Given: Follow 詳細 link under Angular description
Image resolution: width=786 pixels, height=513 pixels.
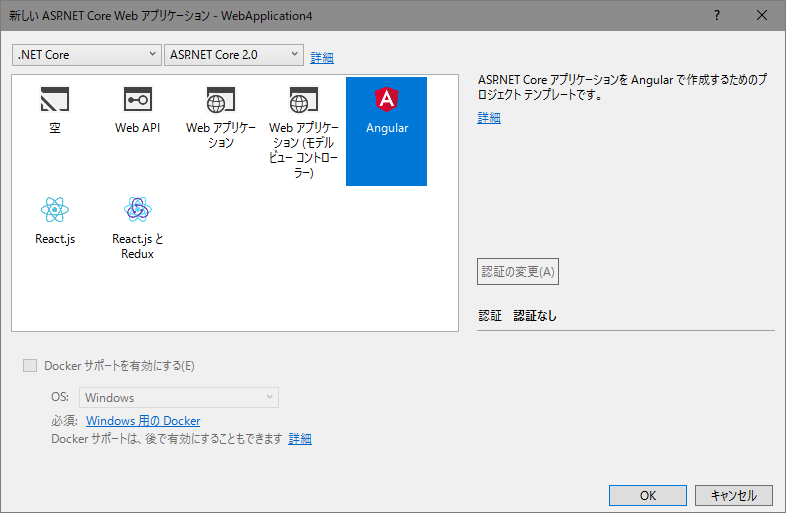Looking at the screenshot, I should [489, 118].
